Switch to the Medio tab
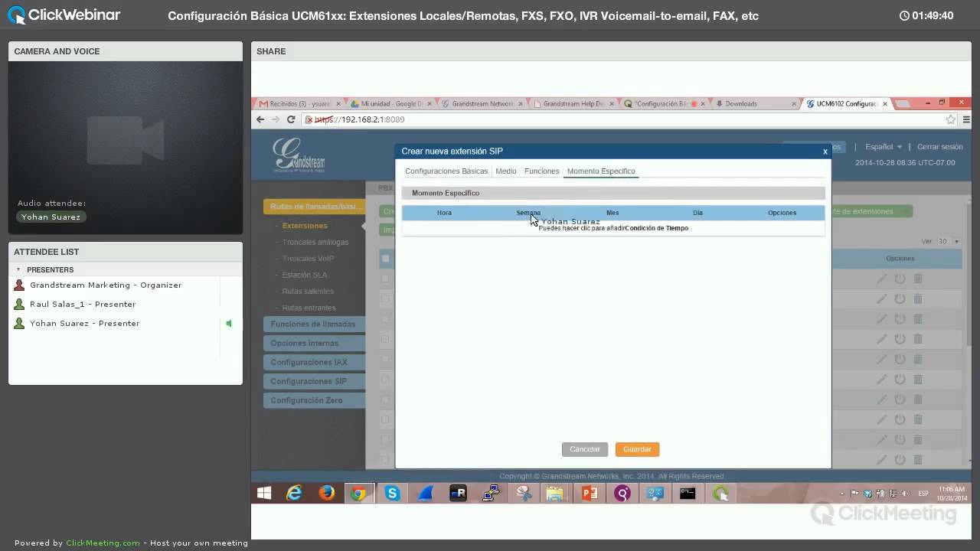This screenshot has height=551, width=980. [506, 171]
